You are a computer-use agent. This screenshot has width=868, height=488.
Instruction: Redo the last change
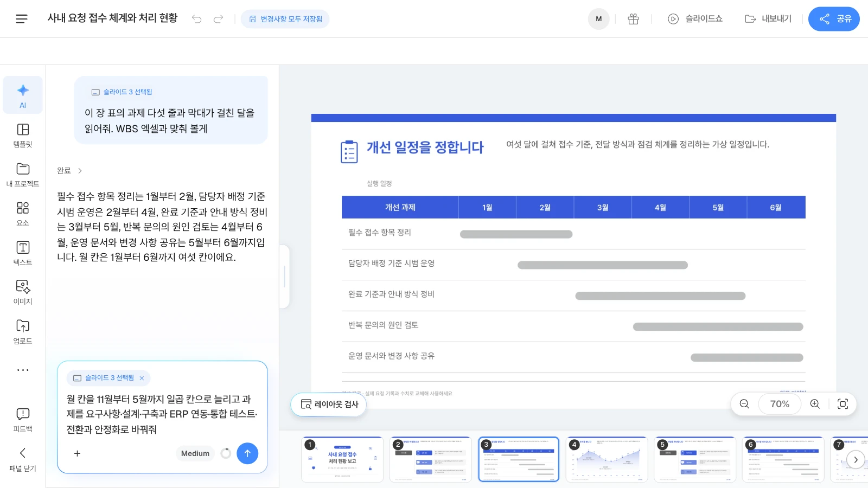click(x=218, y=19)
